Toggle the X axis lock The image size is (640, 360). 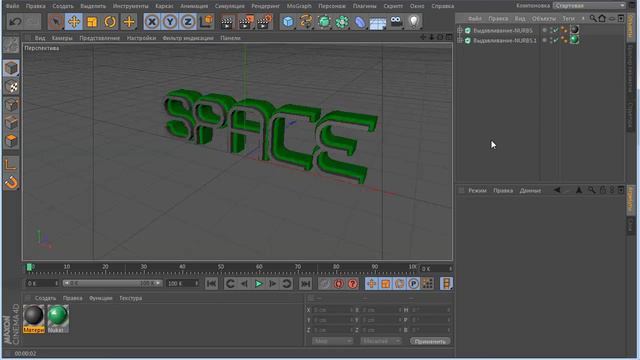152,22
